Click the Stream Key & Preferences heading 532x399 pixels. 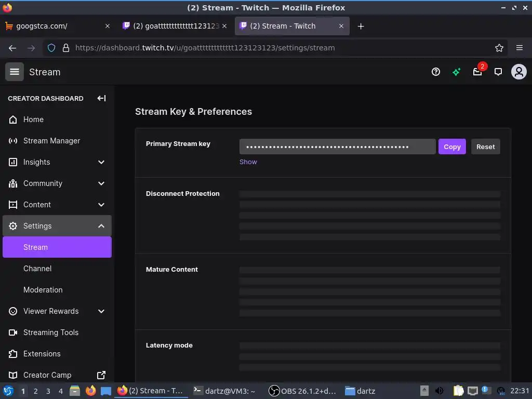click(x=193, y=112)
